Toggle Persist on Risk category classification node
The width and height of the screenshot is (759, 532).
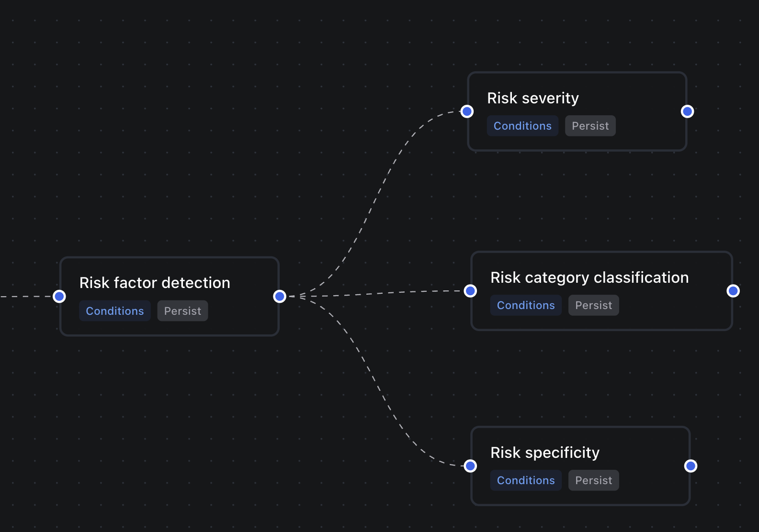tap(593, 305)
